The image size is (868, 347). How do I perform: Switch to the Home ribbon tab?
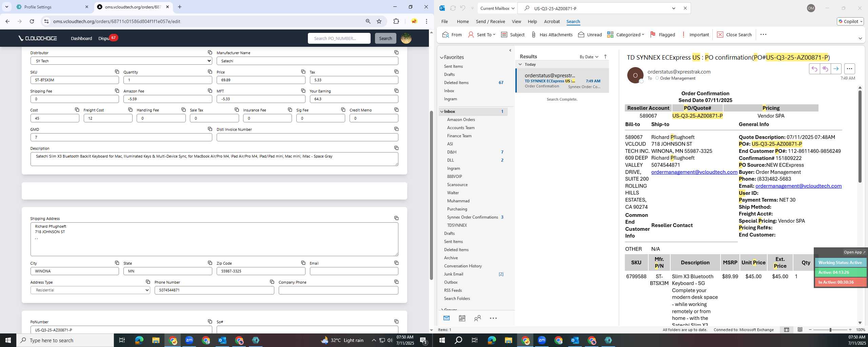point(462,21)
